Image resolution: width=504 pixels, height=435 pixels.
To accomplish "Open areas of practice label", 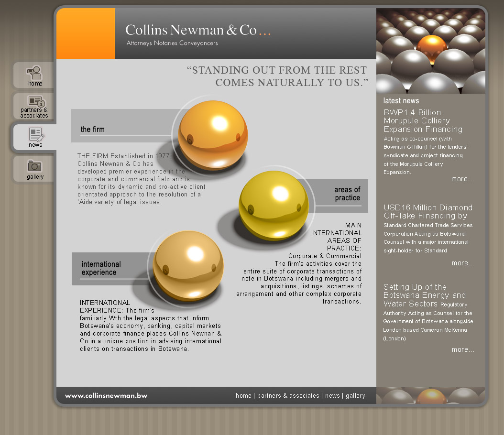I will pos(347,194).
